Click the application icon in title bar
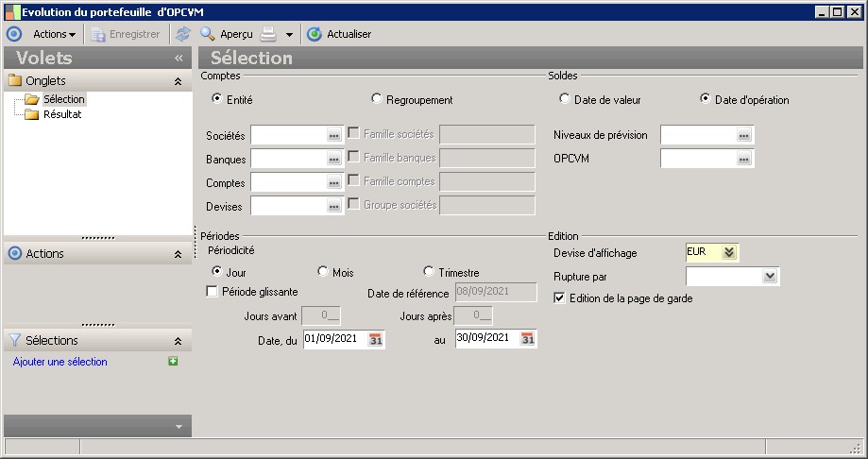The width and height of the screenshot is (868, 459). [x=12, y=12]
